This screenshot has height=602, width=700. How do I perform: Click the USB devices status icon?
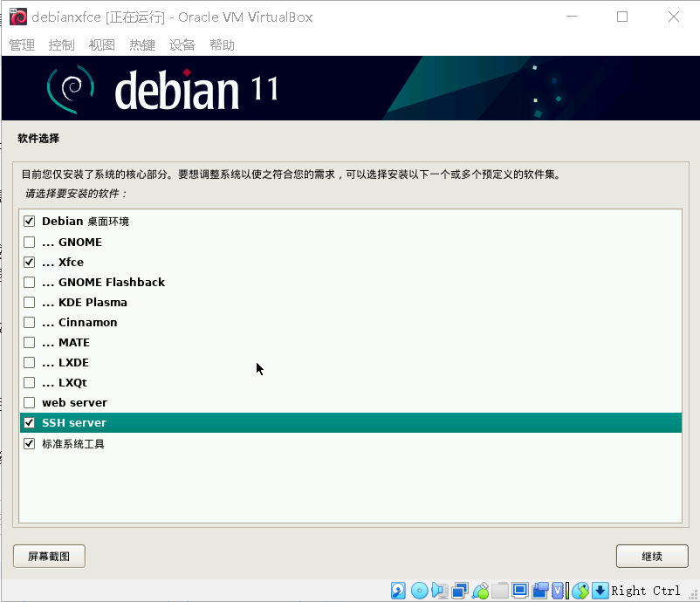480,591
